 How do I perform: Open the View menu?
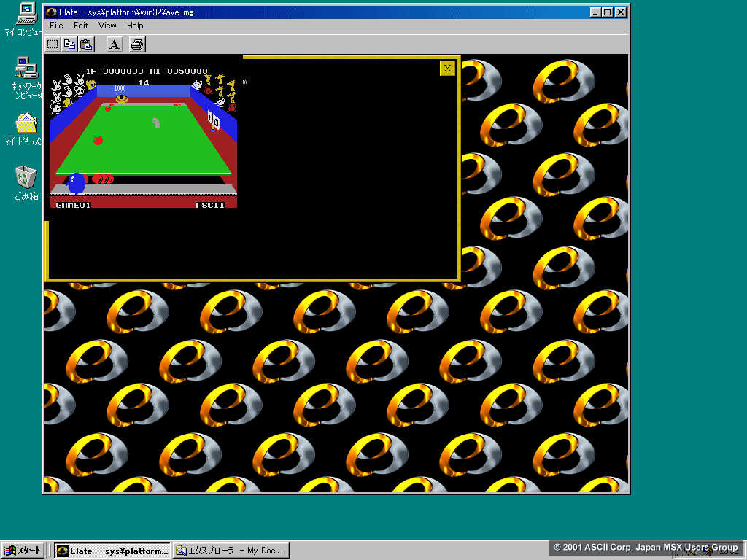click(107, 26)
